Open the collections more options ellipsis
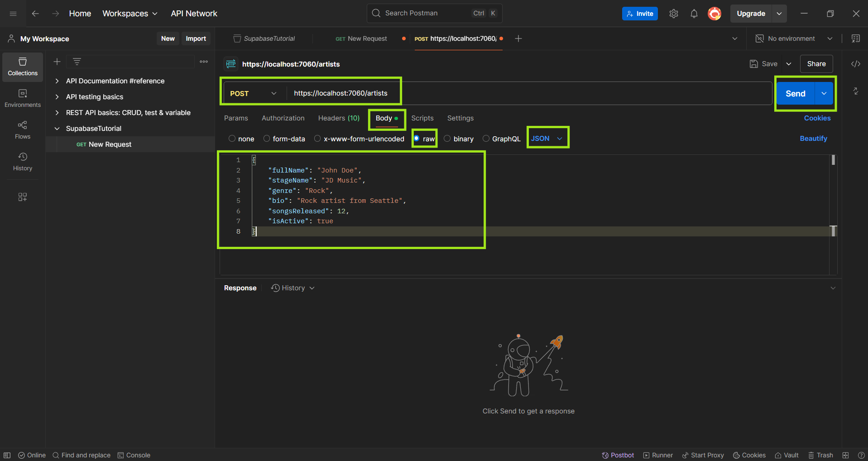 [x=204, y=62]
